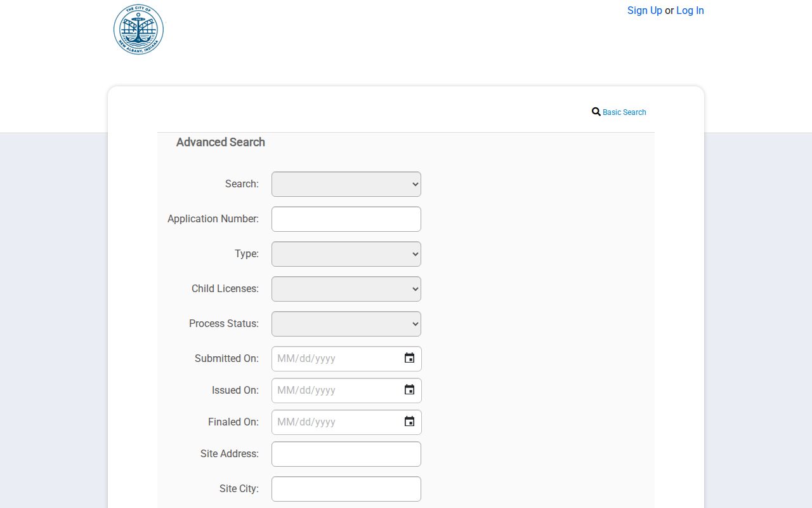Click the Basic Search magnifier icon
The image size is (812, 508).
point(596,112)
